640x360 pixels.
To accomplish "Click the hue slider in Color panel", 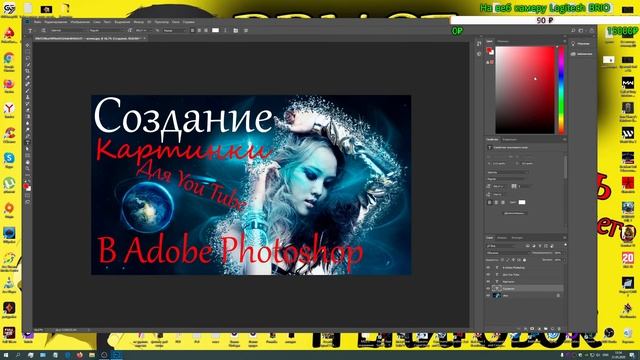I will pyautogui.click(x=562, y=90).
